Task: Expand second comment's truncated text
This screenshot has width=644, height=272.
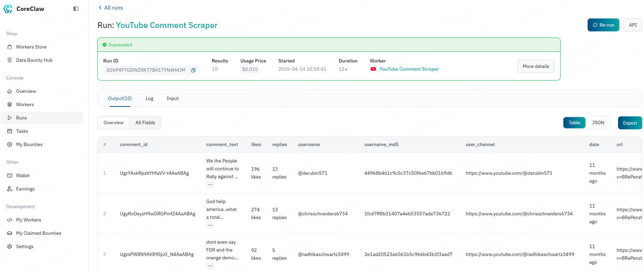Action: 210,225
